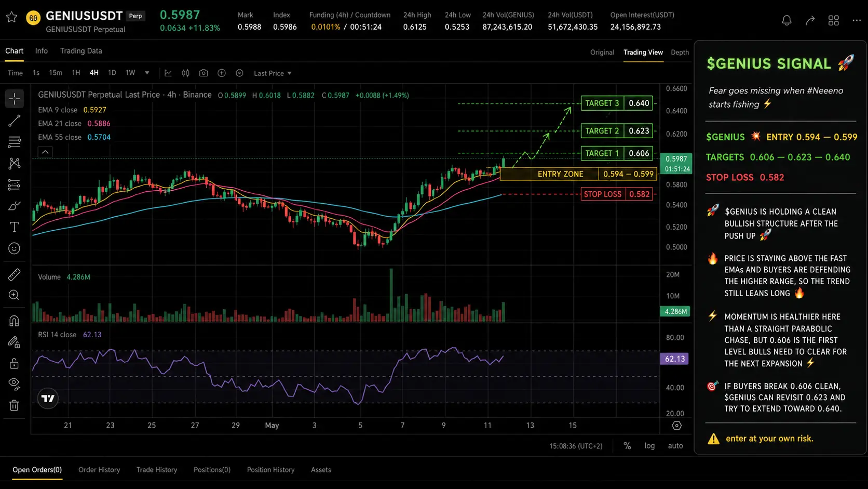
Task: Open time axis settings gear icon
Action: (x=676, y=426)
